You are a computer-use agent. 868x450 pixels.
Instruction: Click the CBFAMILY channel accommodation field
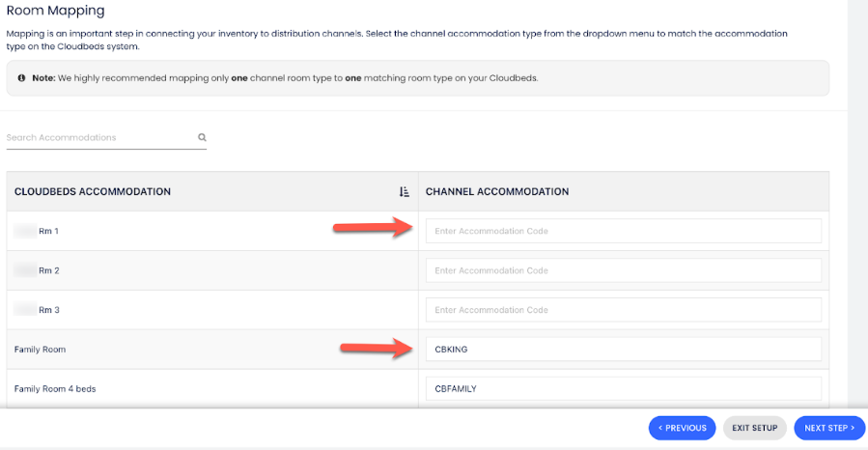[623, 388]
